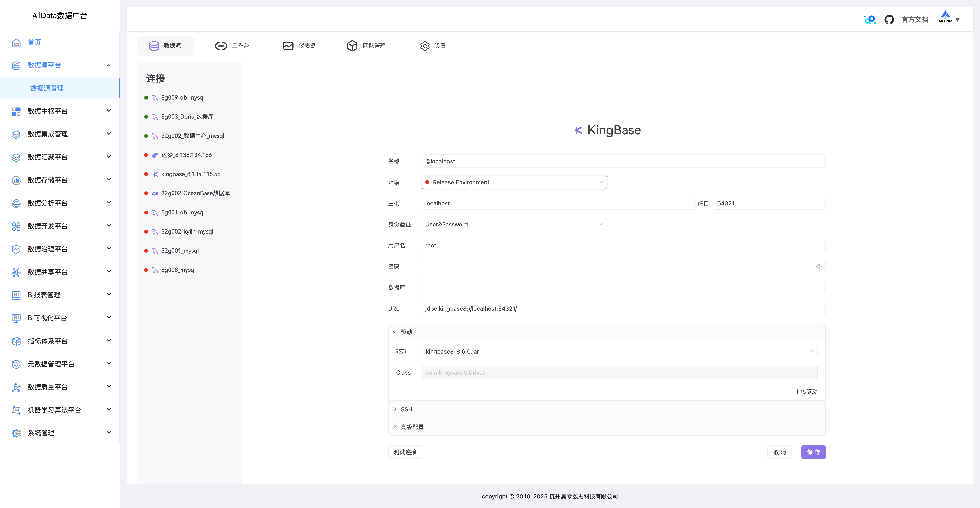
Task: Go to 首页 in the sidebar
Action: point(34,42)
